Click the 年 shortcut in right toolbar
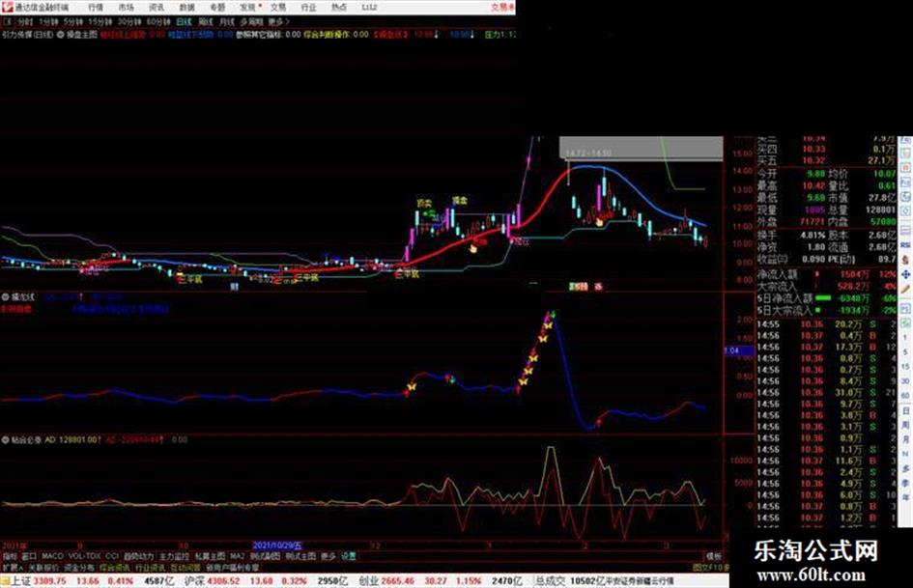This screenshot has width=913, height=588. (905, 498)
